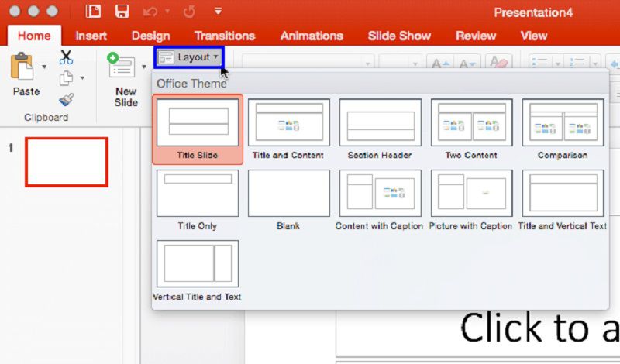Click the Save floppy disk icon

tap(122, 12)
